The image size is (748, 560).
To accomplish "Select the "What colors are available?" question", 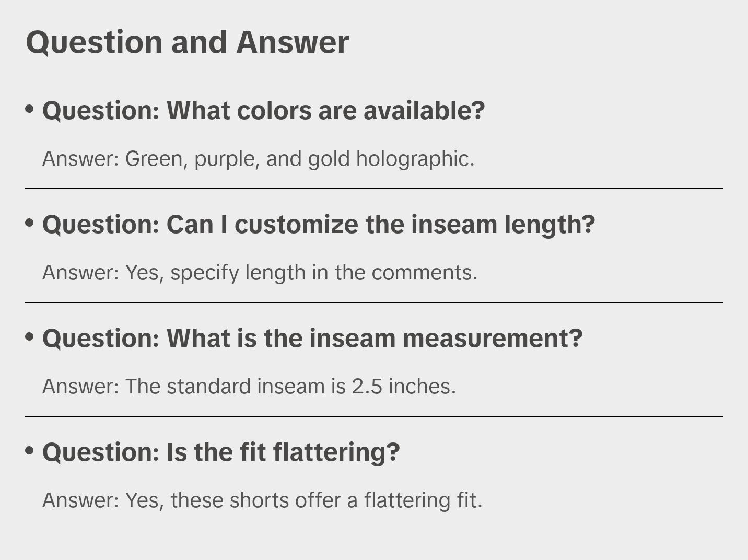I will [263, 111].
